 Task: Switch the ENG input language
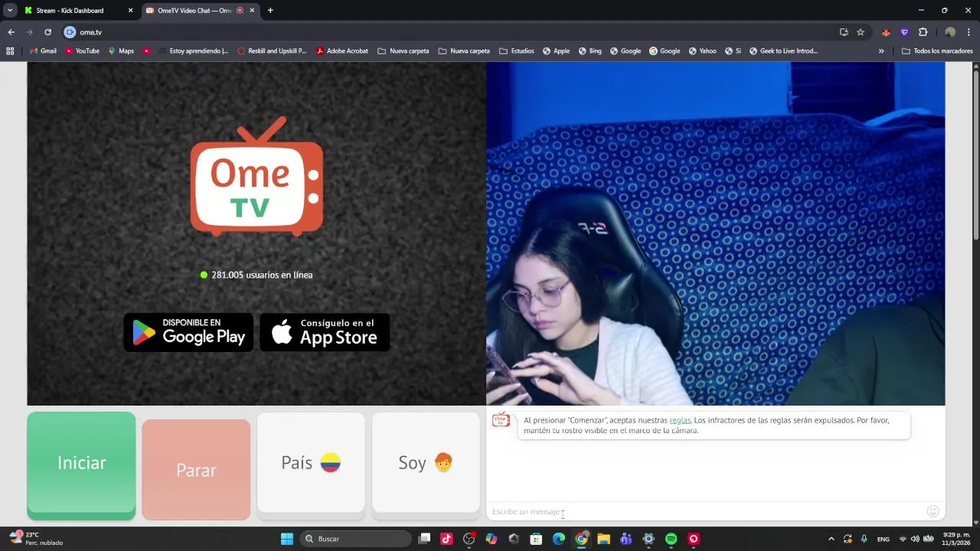[884, 539]
